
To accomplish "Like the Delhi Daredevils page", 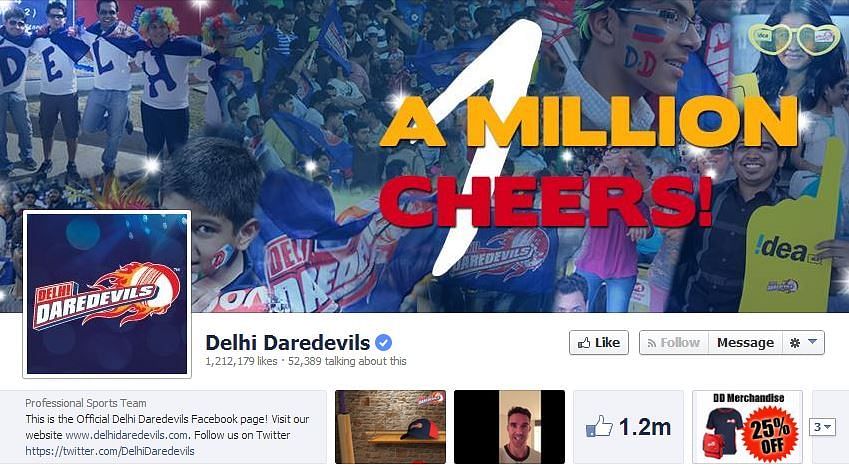I will 599,343.
